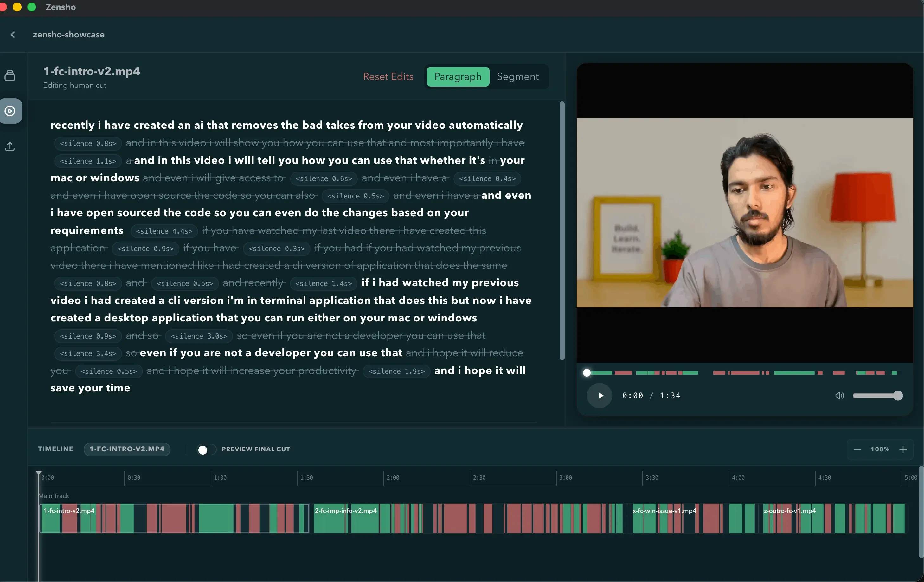Click the <silence 3.0s> tag
The width and height of the screenshot is (924, 582).
click(x=199, y=336)
